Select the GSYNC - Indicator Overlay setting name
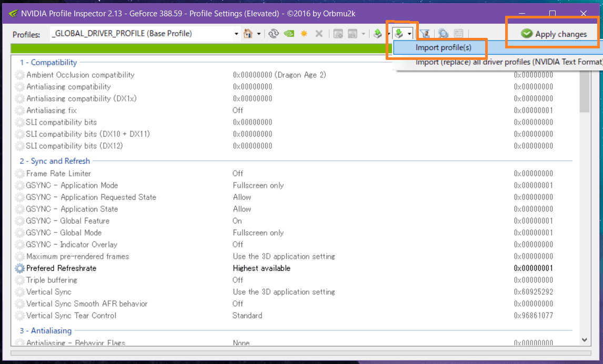 pos(72,245)
